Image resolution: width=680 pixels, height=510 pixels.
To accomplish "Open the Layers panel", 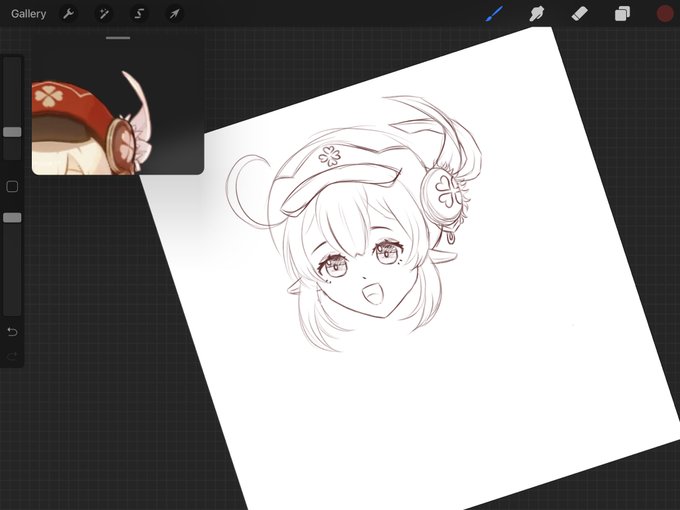I will 622,14.
